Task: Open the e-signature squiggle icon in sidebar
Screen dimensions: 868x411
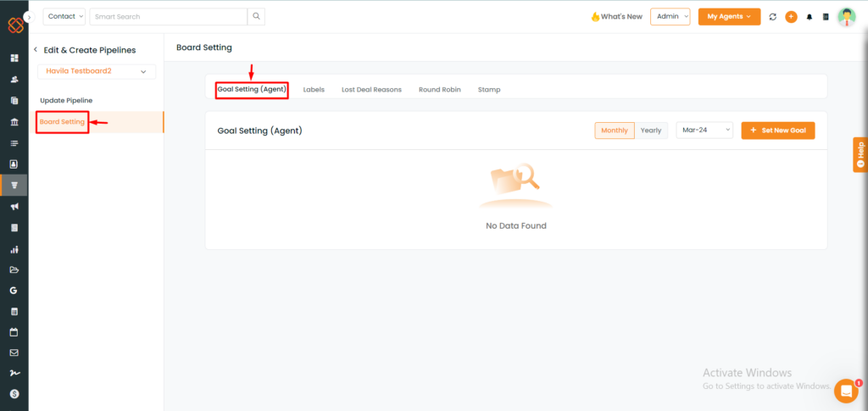Action: (14, 374)
